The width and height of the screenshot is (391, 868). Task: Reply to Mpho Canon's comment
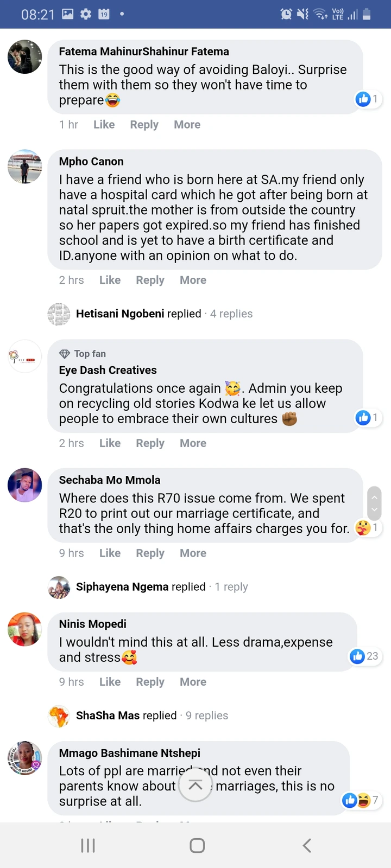tap(150, 280)
